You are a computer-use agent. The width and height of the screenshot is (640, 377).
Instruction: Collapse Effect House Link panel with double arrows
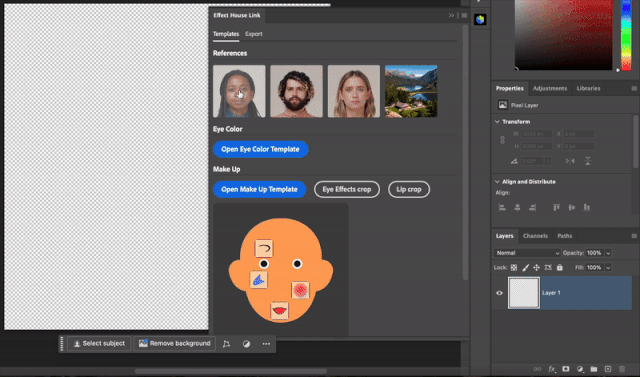(x=451, y=16)
